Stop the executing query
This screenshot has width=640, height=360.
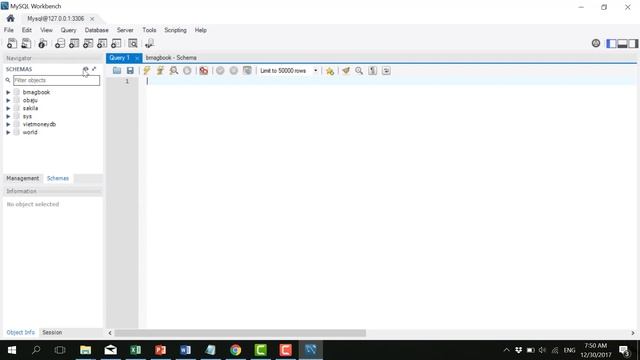(x=187, y=71)
